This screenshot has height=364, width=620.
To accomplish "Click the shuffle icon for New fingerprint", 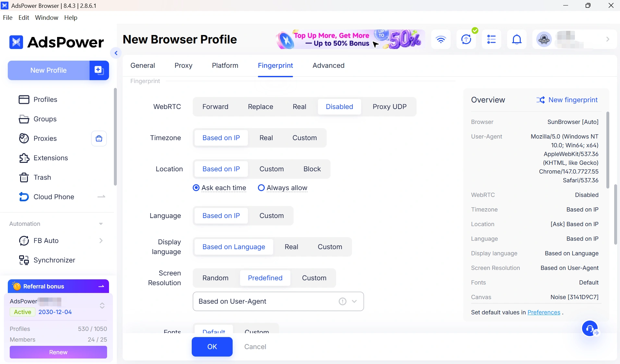I will click(541, 100).
